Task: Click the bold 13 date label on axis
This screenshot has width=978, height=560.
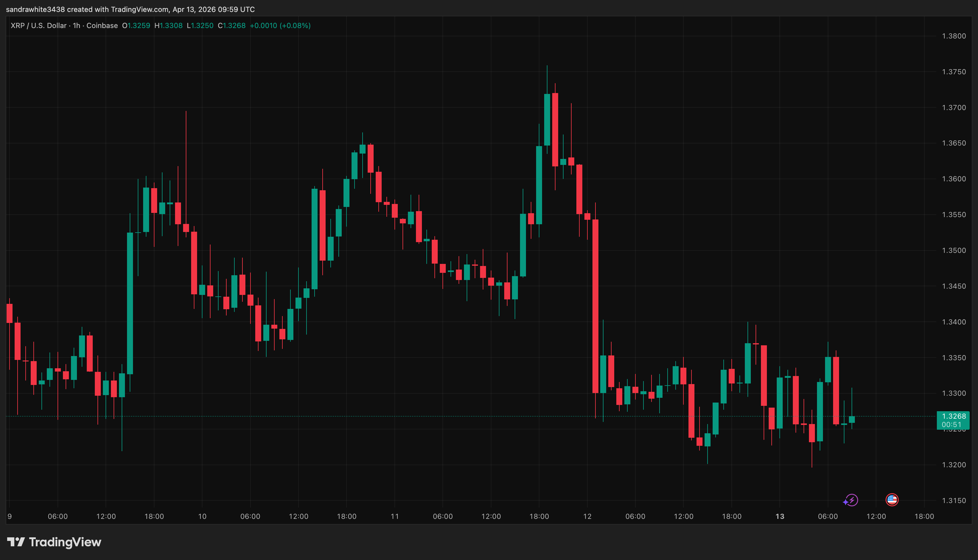Action: (x=781, y=516)
